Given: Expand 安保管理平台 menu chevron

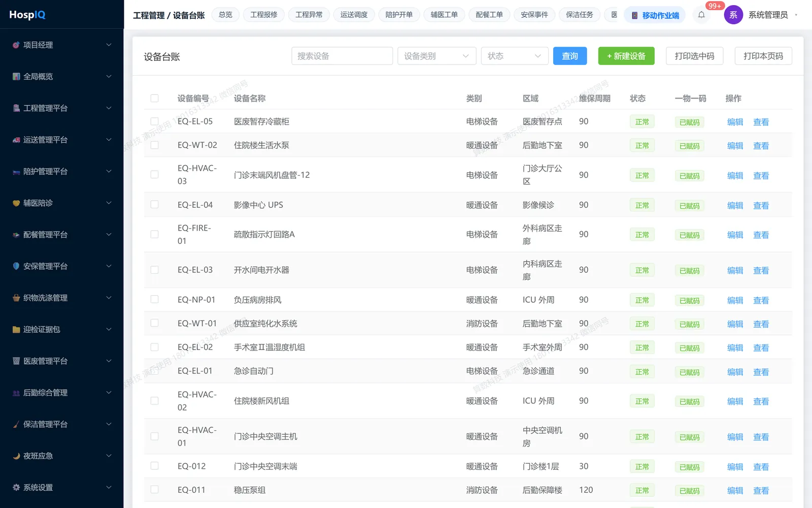Looking at the screenshot, I should [x=109, y=266].
